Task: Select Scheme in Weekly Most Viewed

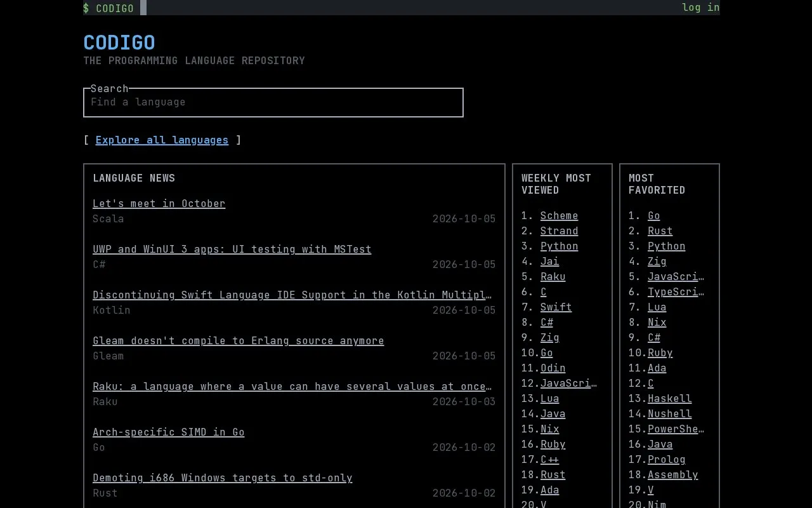Action: (559, 216)
